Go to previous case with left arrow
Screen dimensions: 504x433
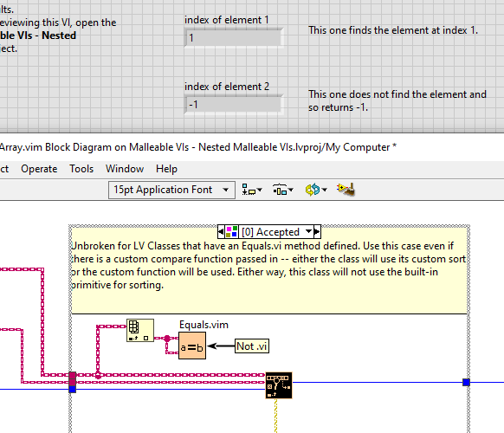click(221, 231)
